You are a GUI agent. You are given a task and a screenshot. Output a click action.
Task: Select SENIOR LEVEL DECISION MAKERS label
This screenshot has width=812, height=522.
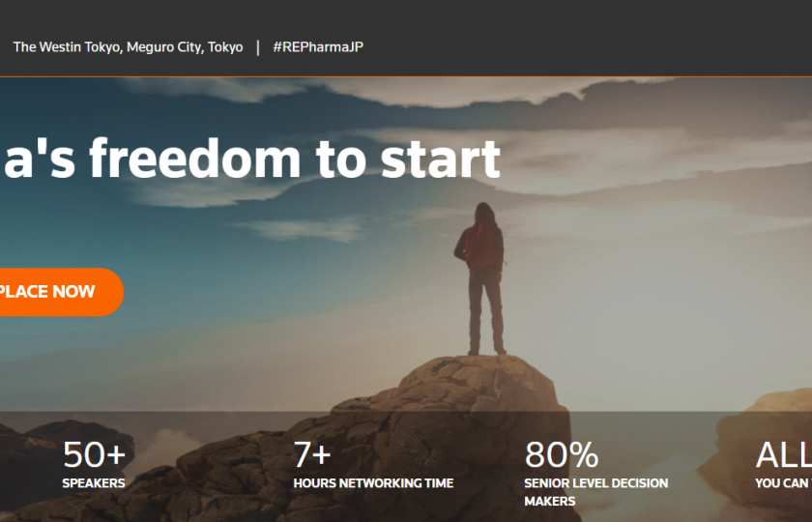(596, 492)
